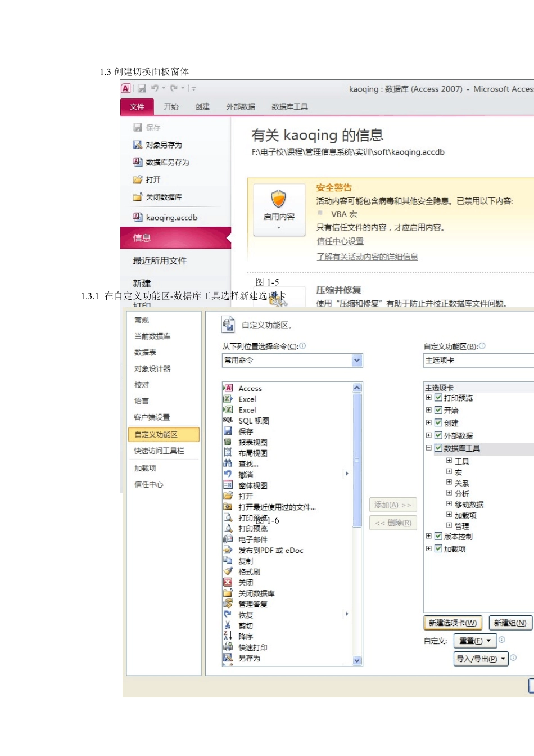Screen dimensions: 534x756
Task: Click the Save icon in quick access toolbar
Action: click(x=142, y=88)
